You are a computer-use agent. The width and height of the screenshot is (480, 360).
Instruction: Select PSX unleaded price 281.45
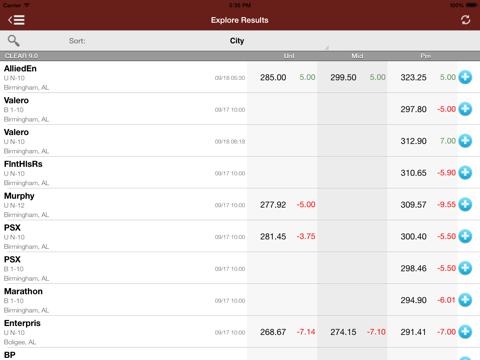coord(273,236)
